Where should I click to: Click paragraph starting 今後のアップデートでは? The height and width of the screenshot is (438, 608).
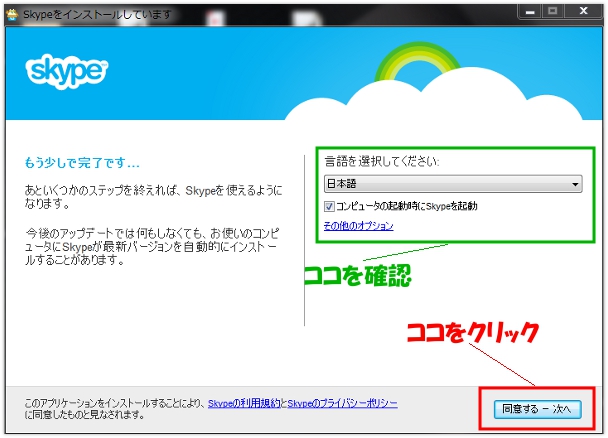(152, 247)
